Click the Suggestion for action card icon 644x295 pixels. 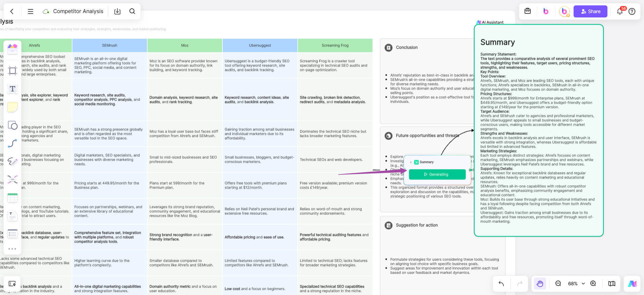point(388,226)
